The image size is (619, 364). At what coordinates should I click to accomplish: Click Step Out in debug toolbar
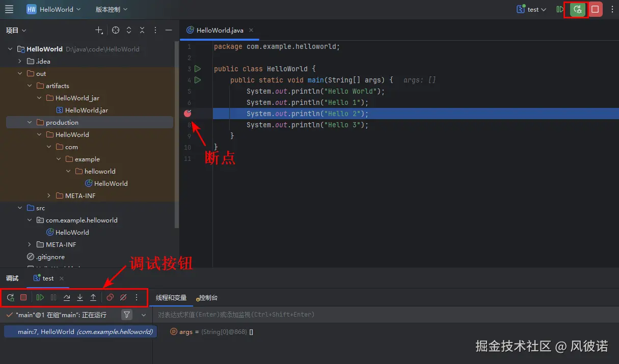point(93,297)
